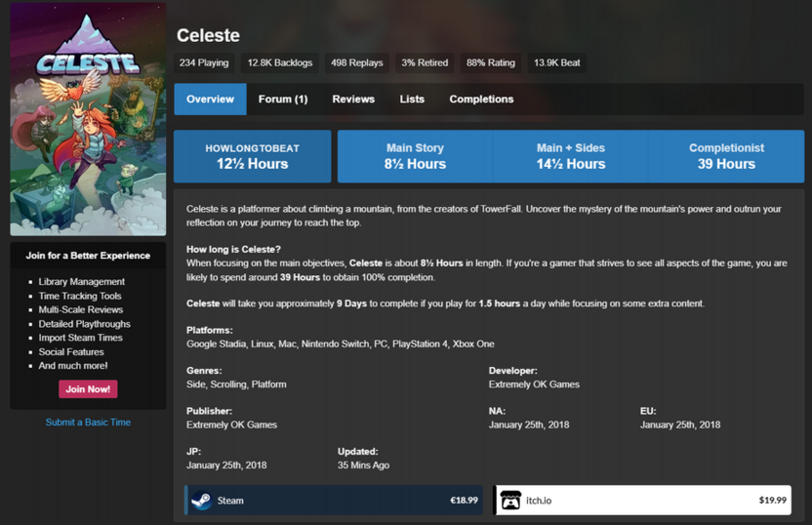The image size is (812, 525).
Task: Click the itch.io storefront icon
Action: coord(510,501)
